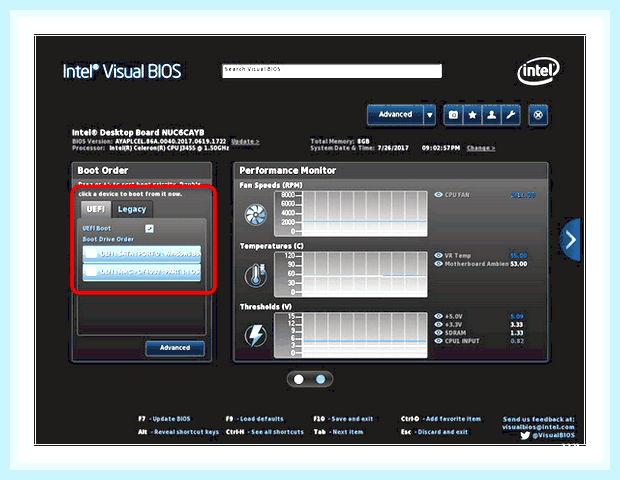Toggle +5.0V eye visibility
Image resolution: width=620 pixels, height=480 pixels.
coord(438,316)
